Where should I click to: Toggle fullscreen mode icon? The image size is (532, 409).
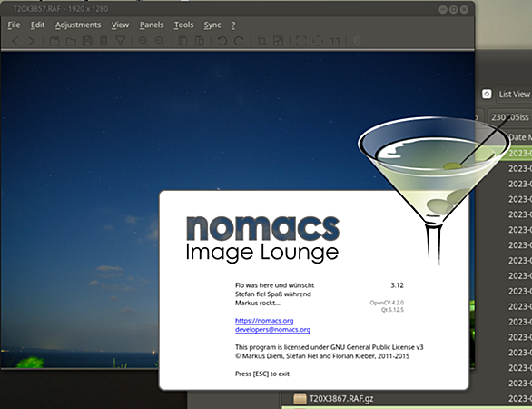pyautogui.click(x=301, y=41)
